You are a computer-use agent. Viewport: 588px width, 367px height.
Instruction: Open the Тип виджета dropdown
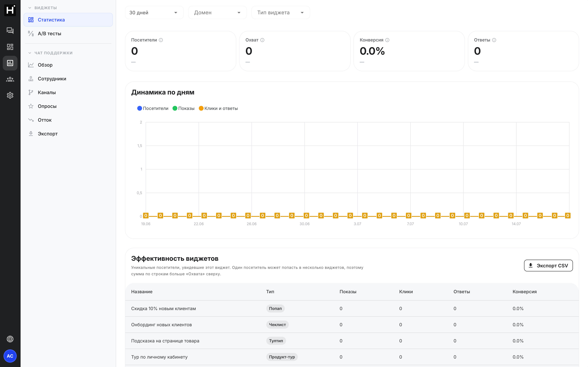click(281, 13)
